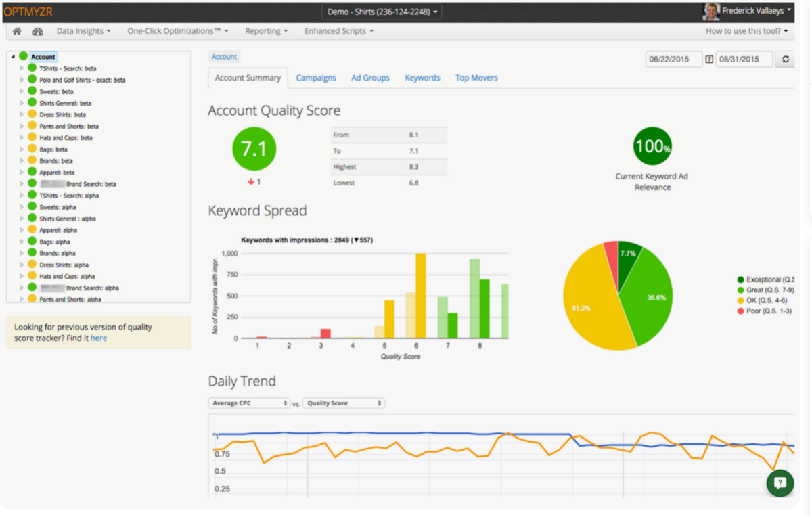The image size is (812, 517).
Task: Switch to the Ad Groups tab
Action: (x=370, y=78)
